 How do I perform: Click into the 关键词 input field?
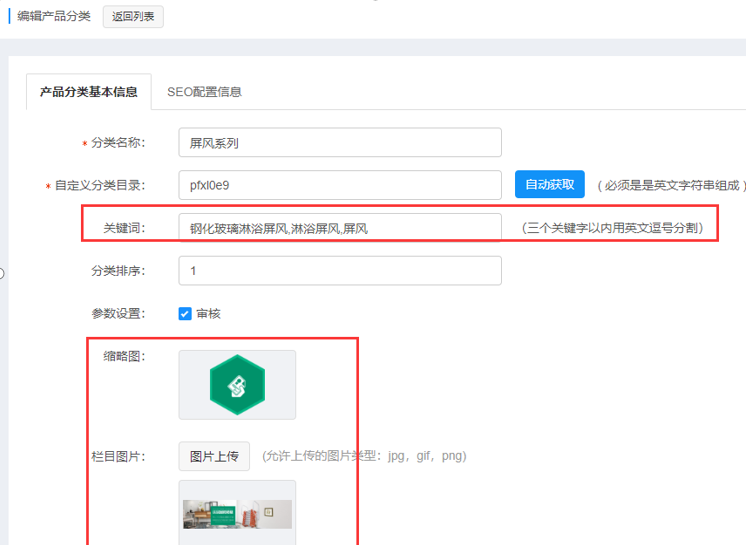tap(340, 227)
